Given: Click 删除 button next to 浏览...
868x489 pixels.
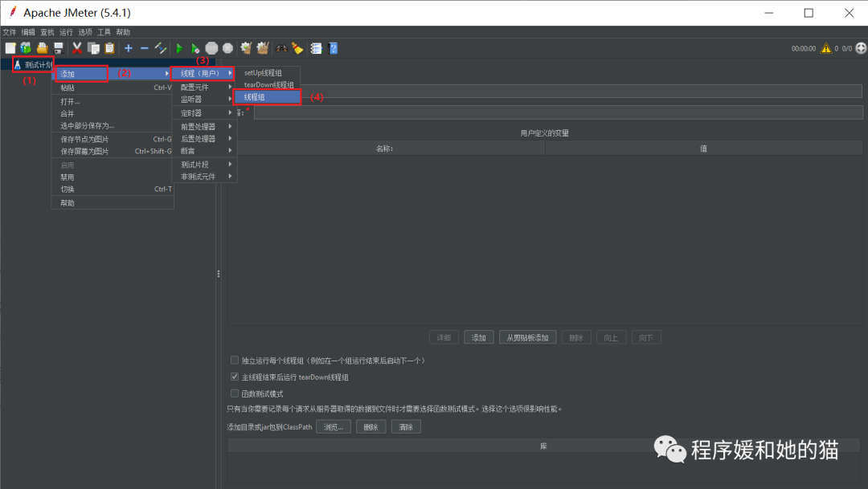Looking at the screenshot, I should click(371, 427).
